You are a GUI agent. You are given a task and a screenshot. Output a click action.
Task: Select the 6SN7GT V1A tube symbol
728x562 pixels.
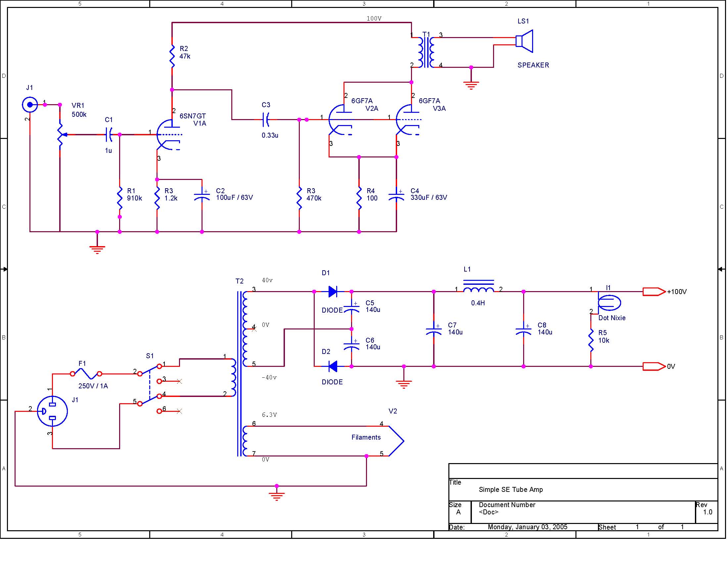point(168,135)
